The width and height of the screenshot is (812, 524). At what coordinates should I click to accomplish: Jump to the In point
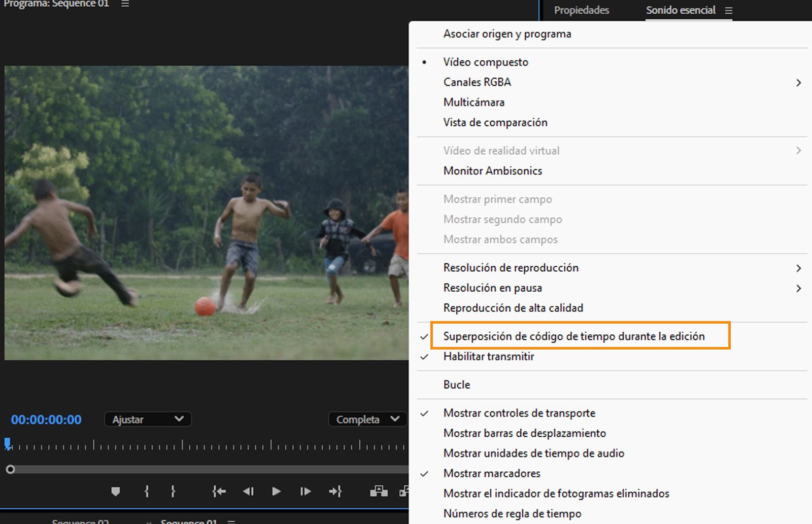(218, 491)
